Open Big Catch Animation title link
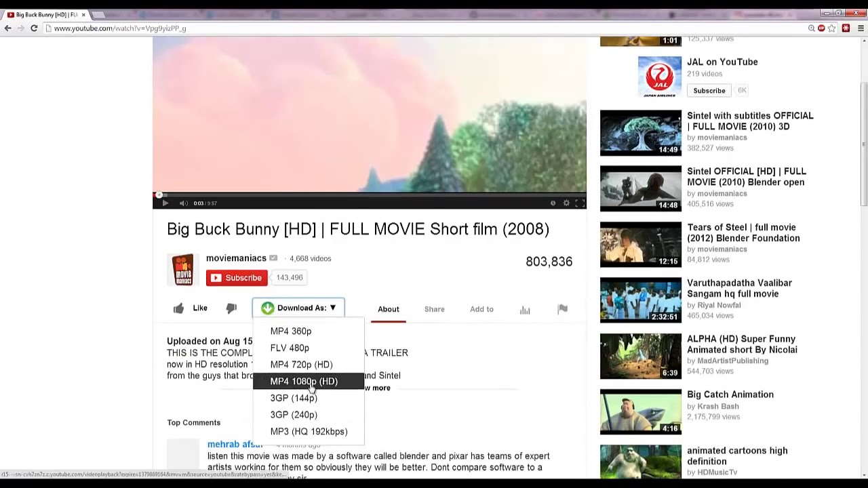The height and width of the screenshot is (488, 868). click(x=730, y=394)
